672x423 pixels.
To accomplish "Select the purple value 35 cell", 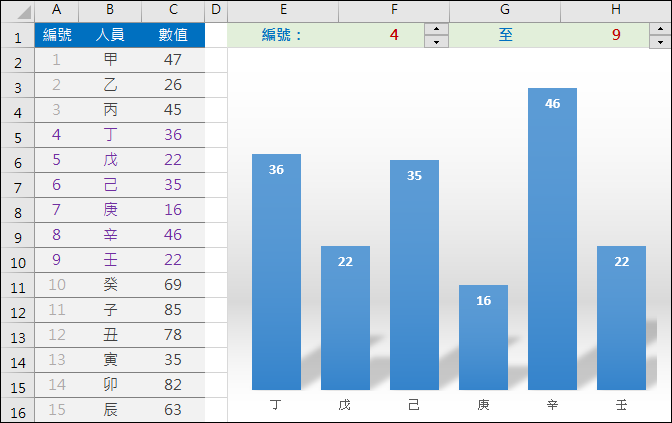I will click(x=173, y=185).
